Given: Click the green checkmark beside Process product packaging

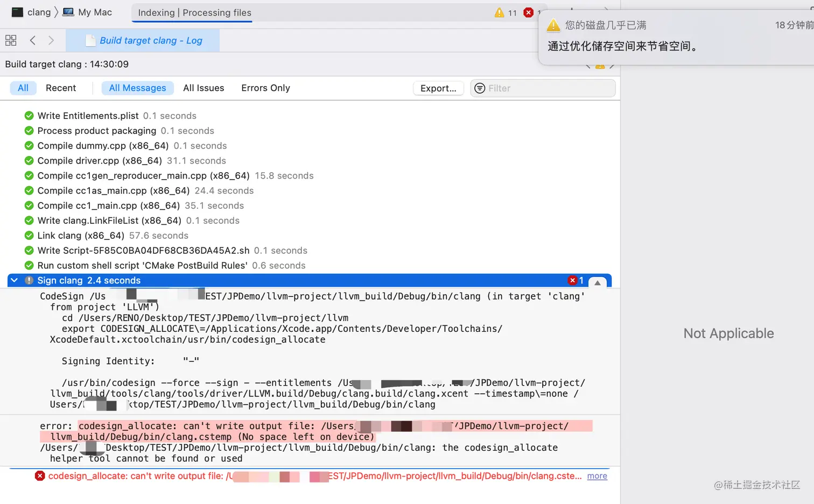Looking at the screenshot, I should [29, 131].
